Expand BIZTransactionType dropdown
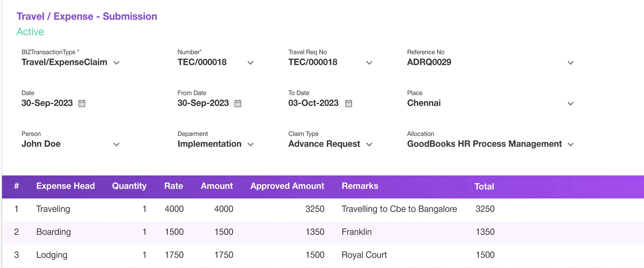 pos(116,63)
